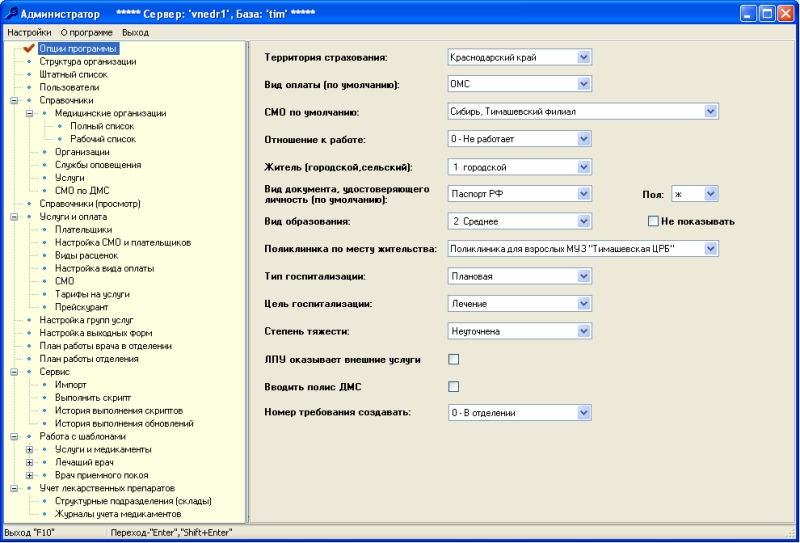Viewport: 800px width, 543px height.
Task: Open Службы оповещения tree item
Action: tap(98, 165)
